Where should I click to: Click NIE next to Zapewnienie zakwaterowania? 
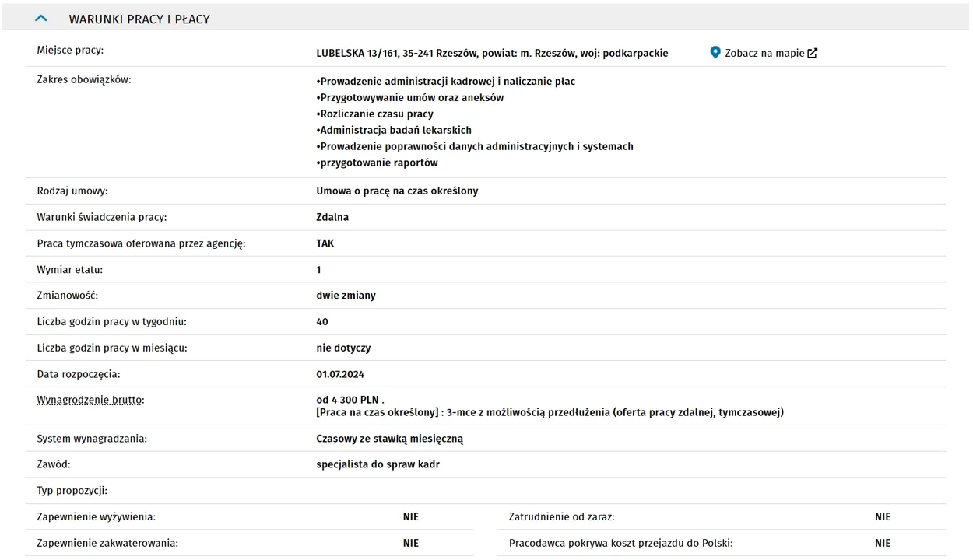click(411, 544)
